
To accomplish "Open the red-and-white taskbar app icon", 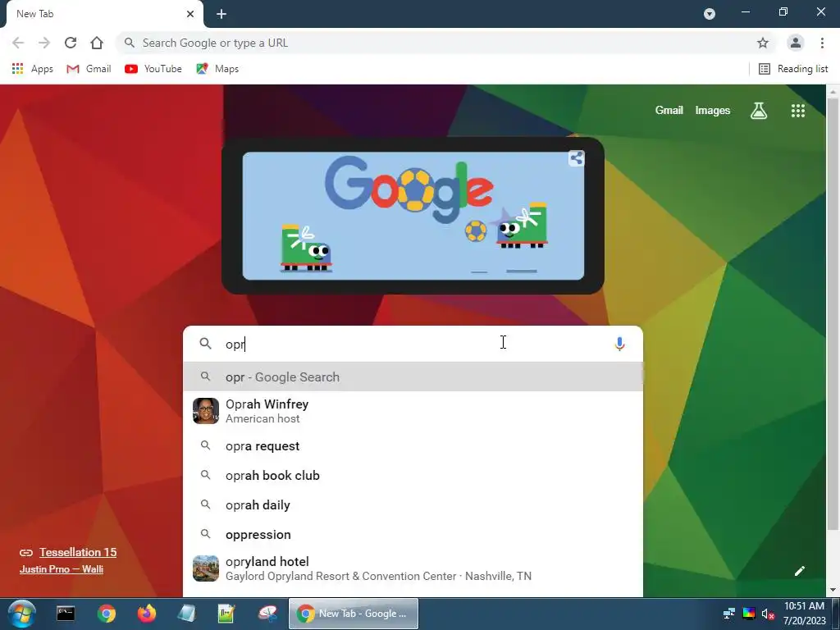I will (x=267, y=614).
